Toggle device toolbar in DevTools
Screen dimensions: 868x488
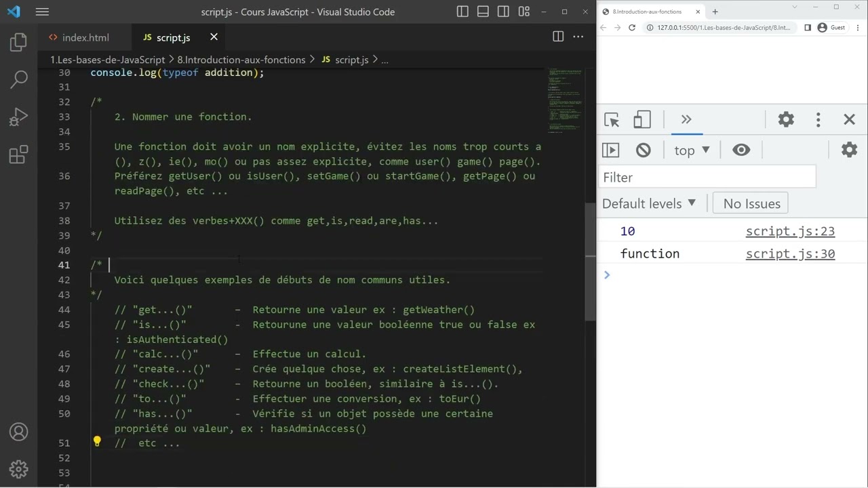pos(642,120)
